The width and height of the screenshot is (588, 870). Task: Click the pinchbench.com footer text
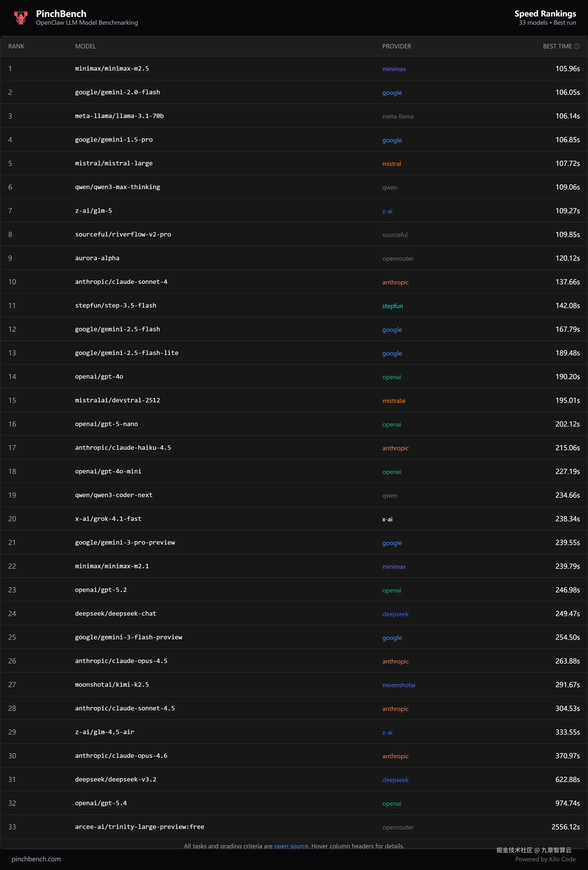click(x=36, y=859)
